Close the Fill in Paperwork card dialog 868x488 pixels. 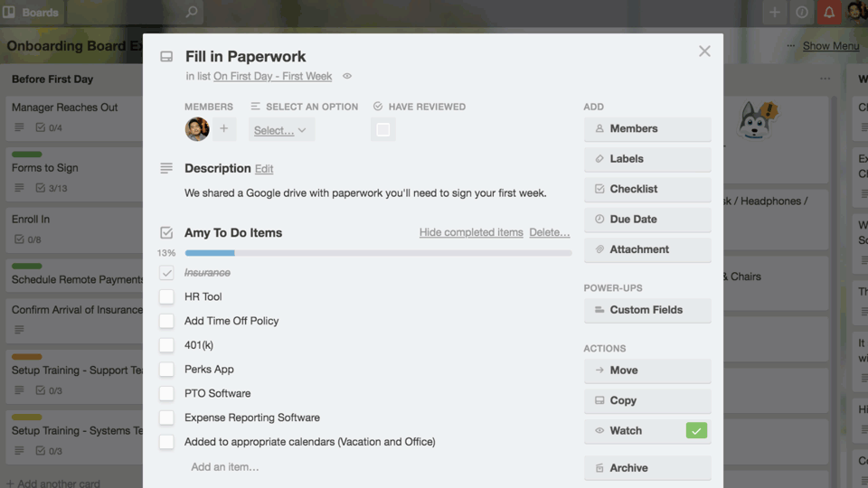point(704,52)
